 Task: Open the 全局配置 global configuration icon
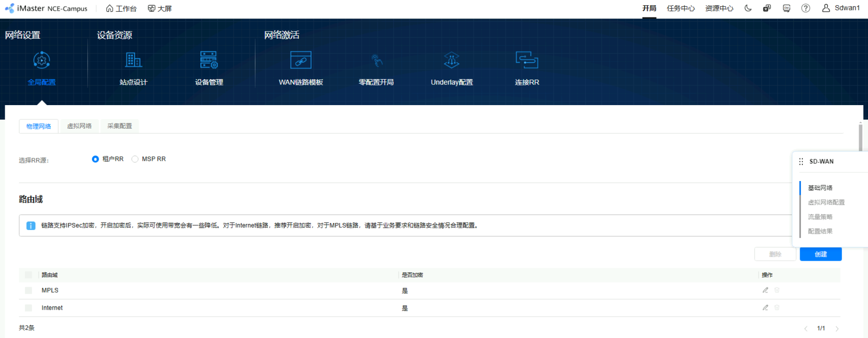tap(42, 61)
